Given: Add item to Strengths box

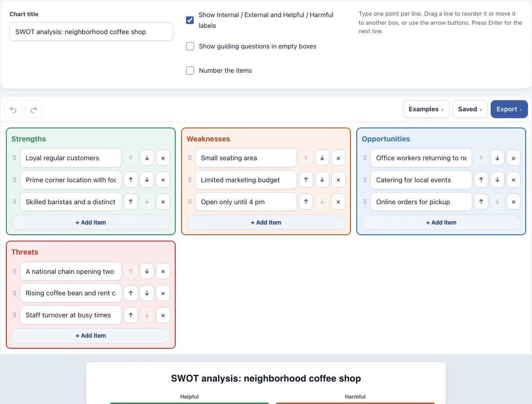Looking at the screenshot, I should coord(91,222).
